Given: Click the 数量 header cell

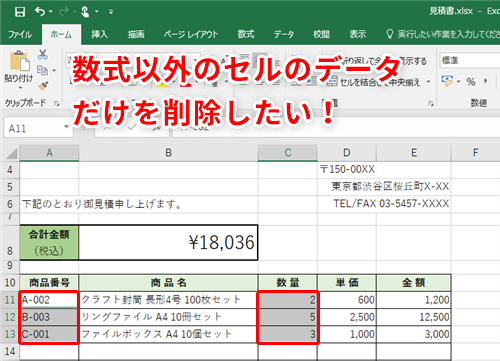Looking at the screenshot, I should (288, 283).
